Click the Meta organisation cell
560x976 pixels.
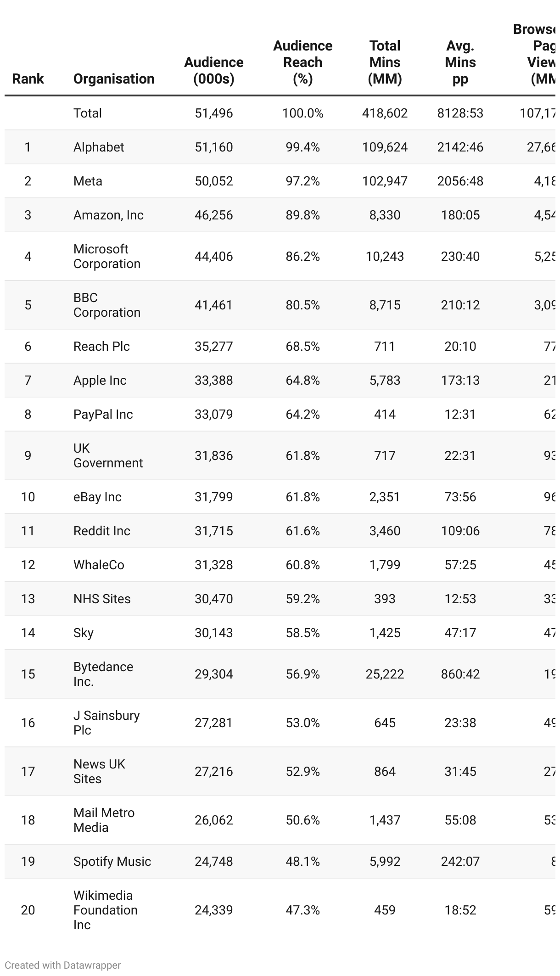click(88, 181)
